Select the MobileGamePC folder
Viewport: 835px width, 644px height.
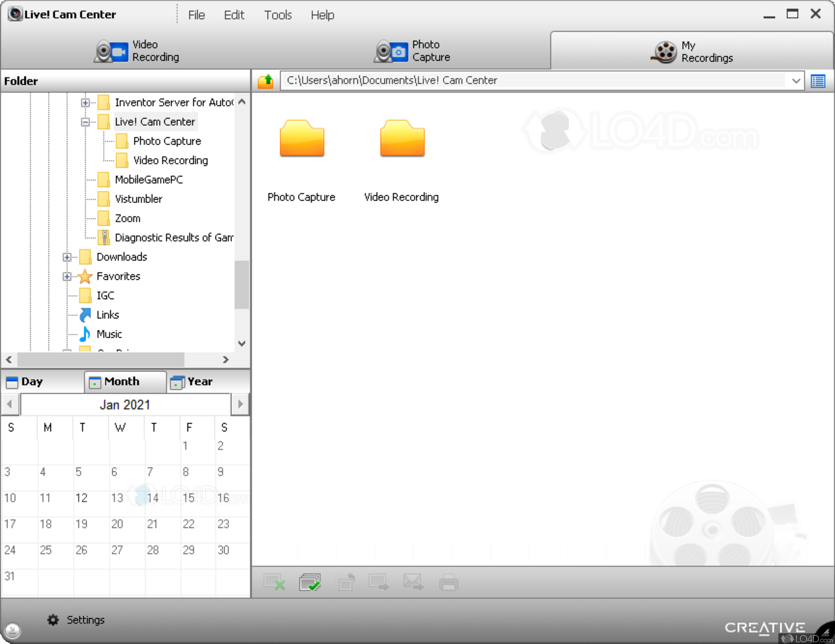pyautogui.click(x=149, y=180)
